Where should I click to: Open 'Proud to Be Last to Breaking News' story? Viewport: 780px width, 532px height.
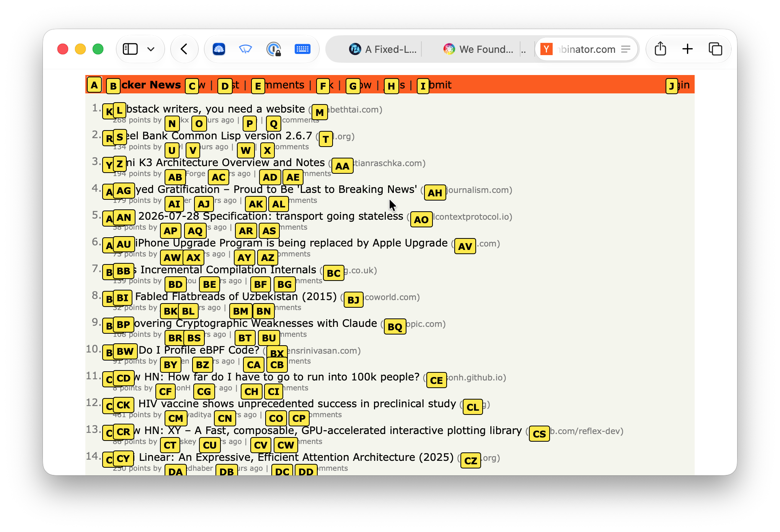pyautogui.click(x=266, y=189)
